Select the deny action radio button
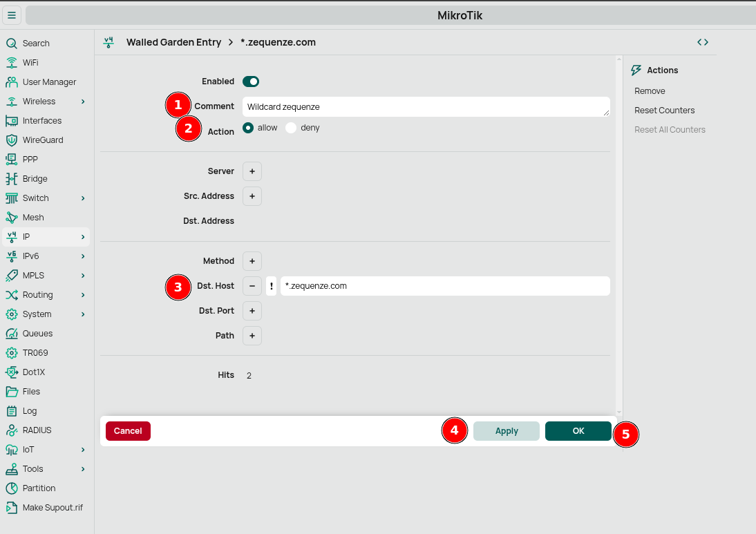756x534 pixels. click(x=292, y=127)
